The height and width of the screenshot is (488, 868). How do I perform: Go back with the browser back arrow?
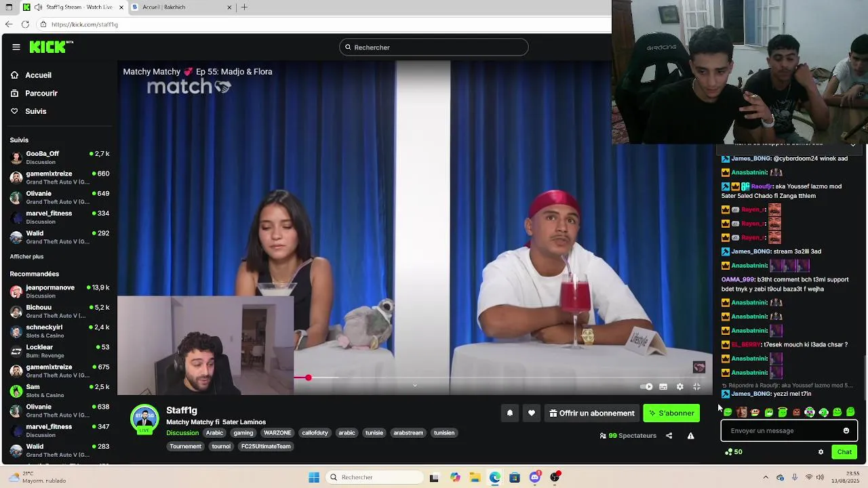click(x=9, y=24)
